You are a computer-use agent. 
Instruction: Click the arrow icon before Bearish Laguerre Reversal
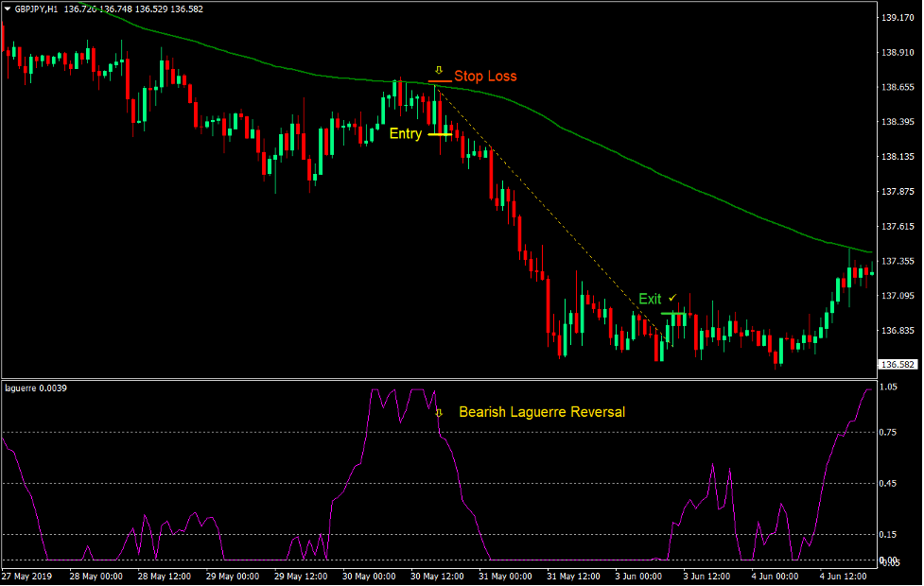click(x=438, y=412)
